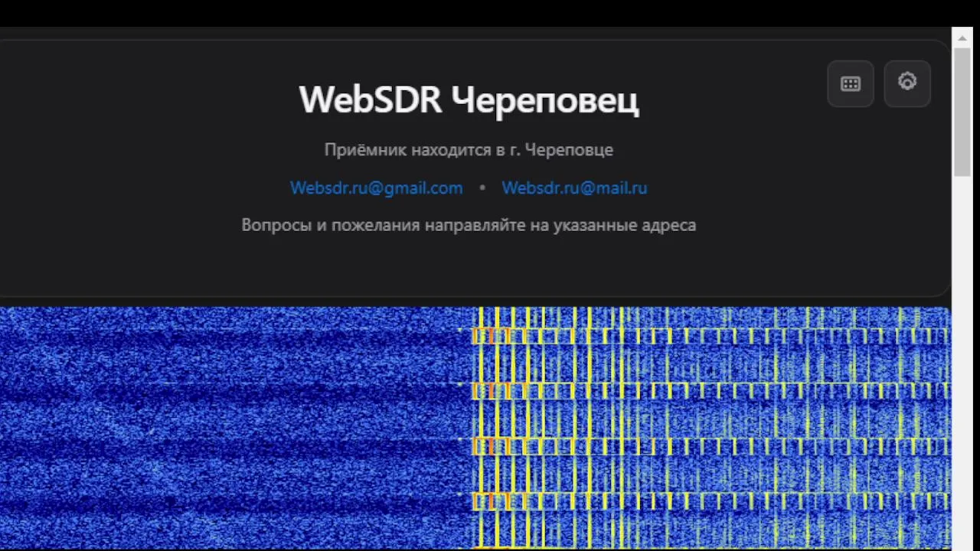980x551 pixels.
Task: Click the WebSDR Череповец heading
Action: point(469,100)
